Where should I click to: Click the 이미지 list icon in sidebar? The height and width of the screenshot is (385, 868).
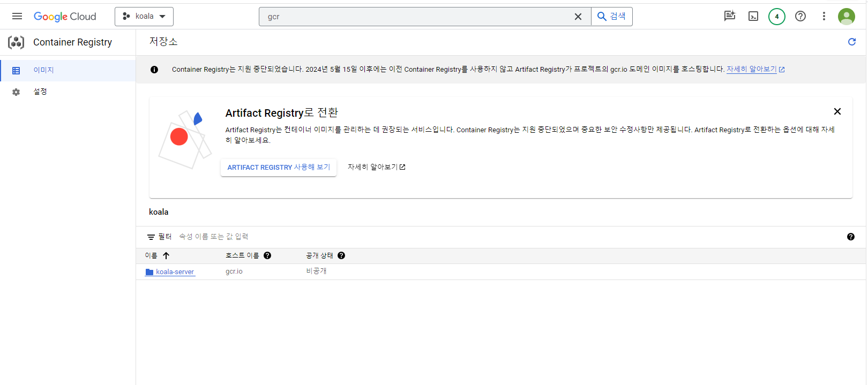[16, 71]
